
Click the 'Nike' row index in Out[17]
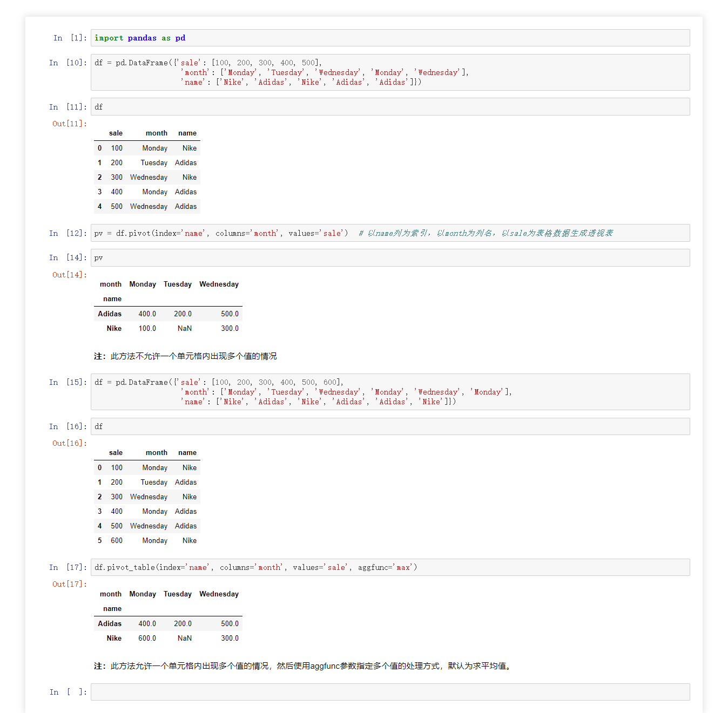[114, 638]
